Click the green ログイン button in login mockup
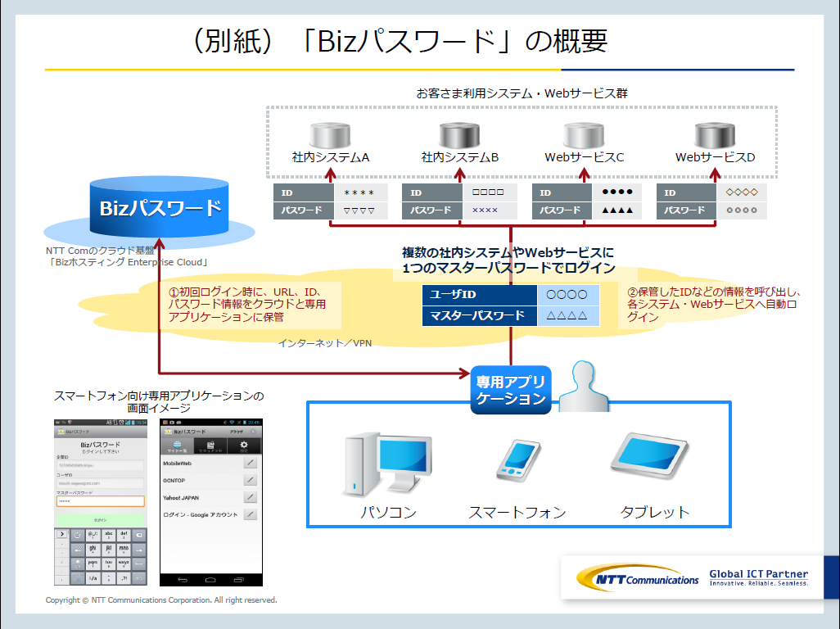The height and width of the screenshot is (629, 840). click(100, 520)
